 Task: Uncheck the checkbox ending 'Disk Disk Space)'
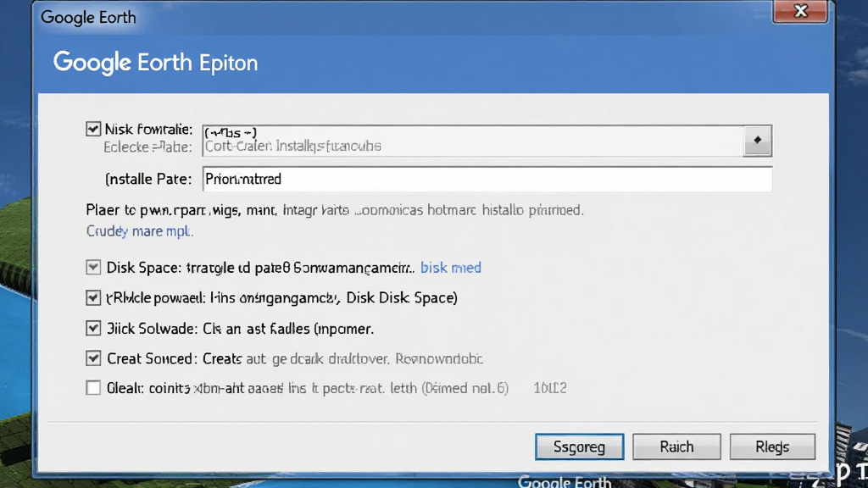93,298
